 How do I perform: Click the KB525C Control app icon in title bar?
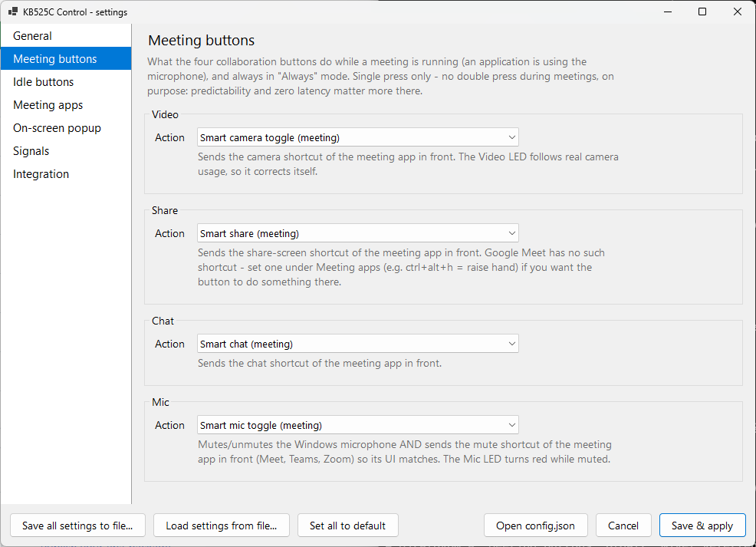[x=13, y=12]
